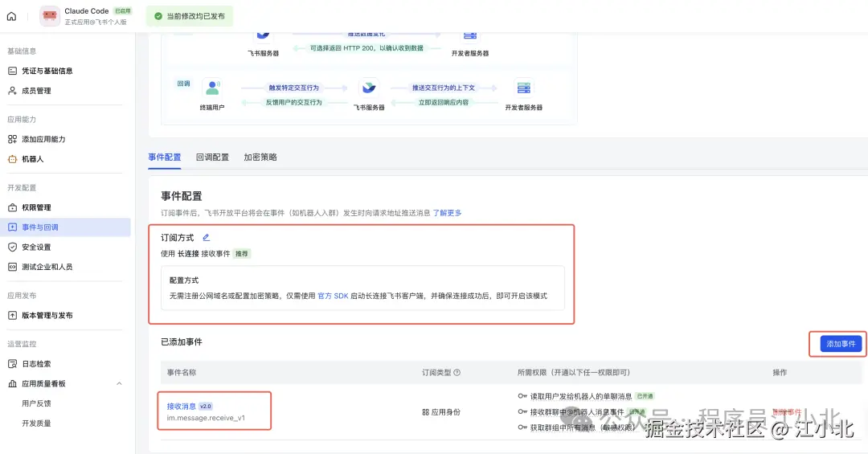Click the 订阅类型 help question icon
Screen dimensions: 868x454
pos(457,373)
